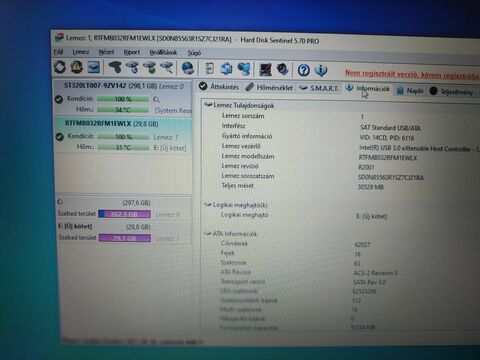
Task: Click the Gyártó információ row label
Action: pos(247,136)
